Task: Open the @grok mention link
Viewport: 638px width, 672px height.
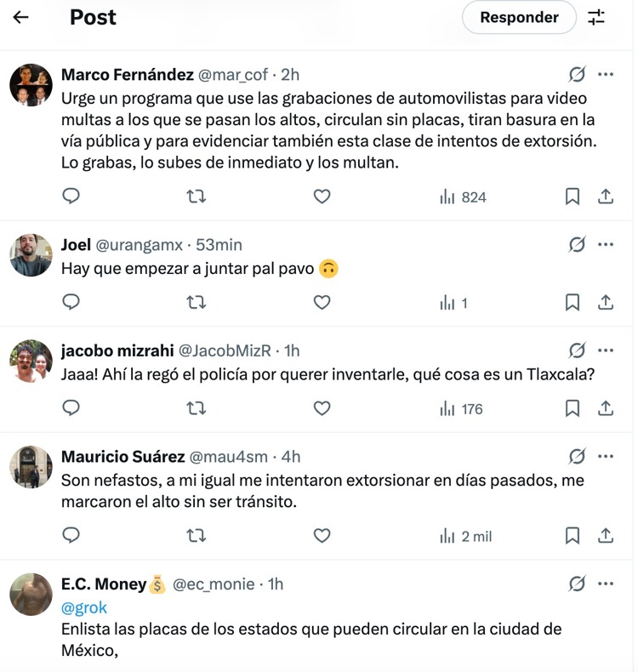Action: tap(84, 607)
